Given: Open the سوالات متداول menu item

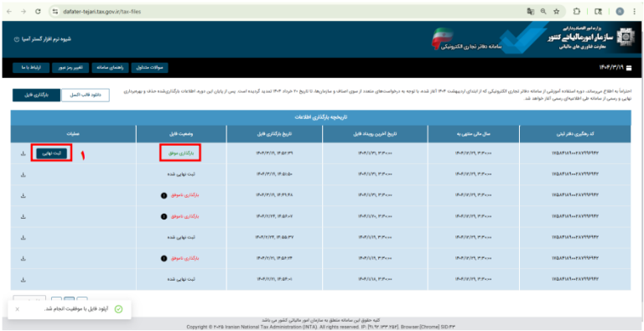Looking at the screenshot, I should 150,67.
